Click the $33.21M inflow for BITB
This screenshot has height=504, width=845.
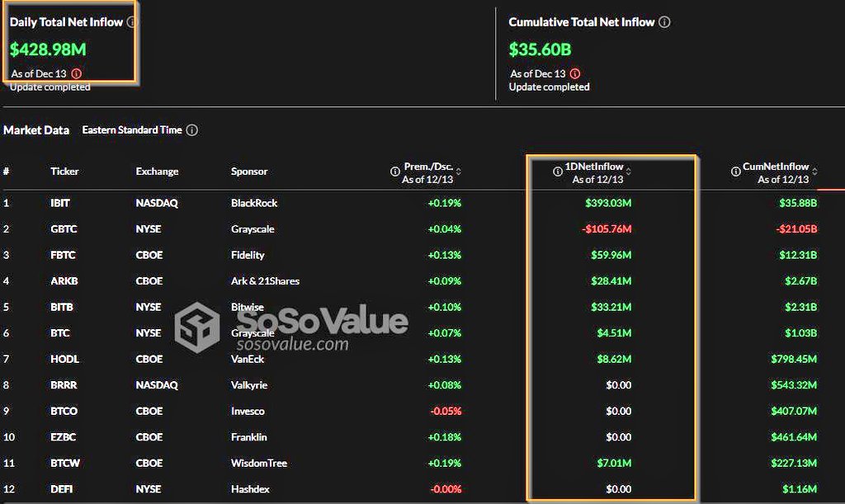point(611,307)
